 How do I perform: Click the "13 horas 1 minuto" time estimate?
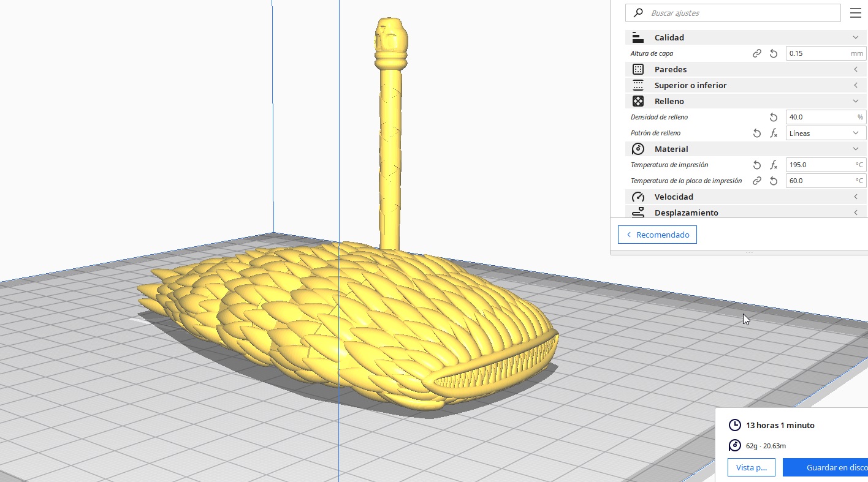tap(780, 425)
